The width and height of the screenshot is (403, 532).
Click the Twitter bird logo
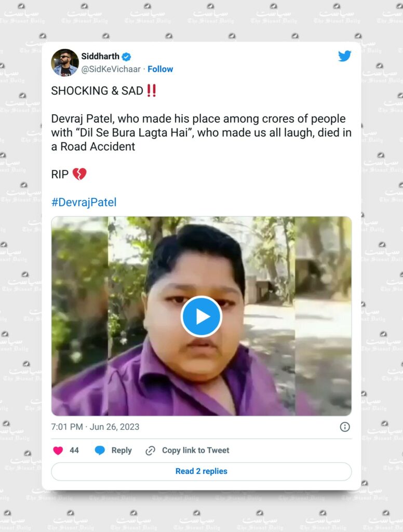click(345, 56)
